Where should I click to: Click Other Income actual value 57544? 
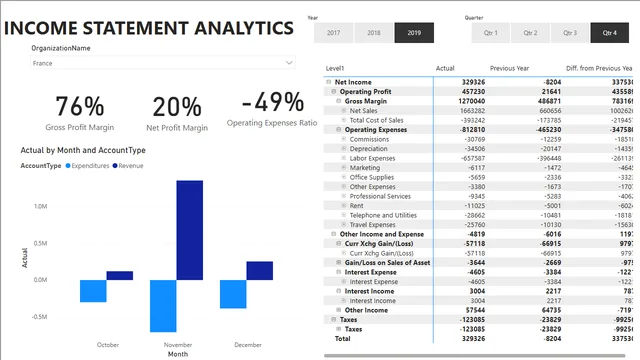pos(475,310)
